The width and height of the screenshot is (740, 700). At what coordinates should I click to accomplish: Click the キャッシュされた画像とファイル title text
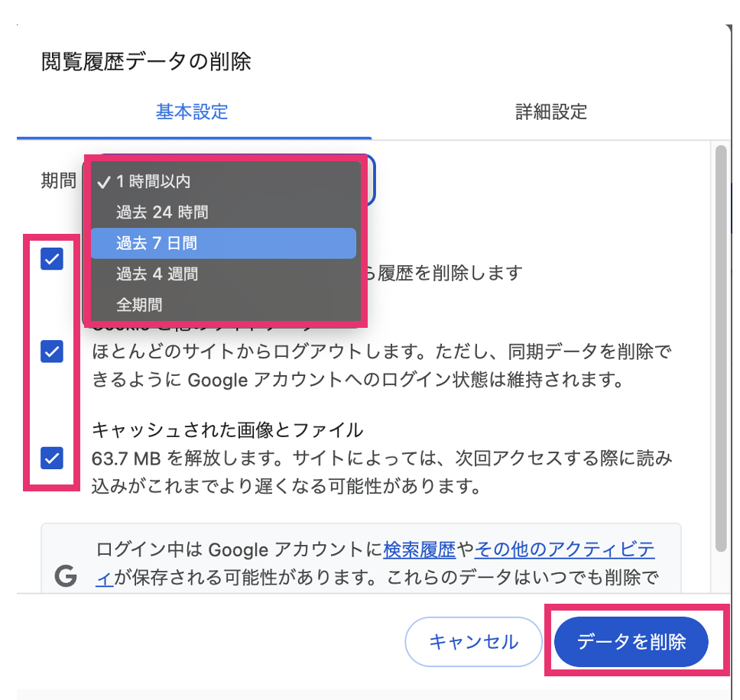pos(228,430)
